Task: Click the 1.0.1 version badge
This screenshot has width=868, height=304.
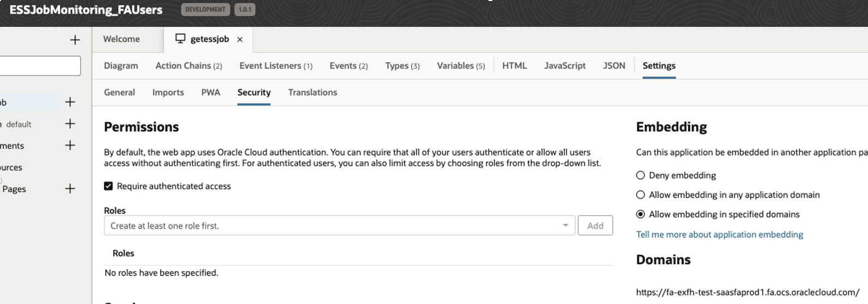Action: pos(245,9)
